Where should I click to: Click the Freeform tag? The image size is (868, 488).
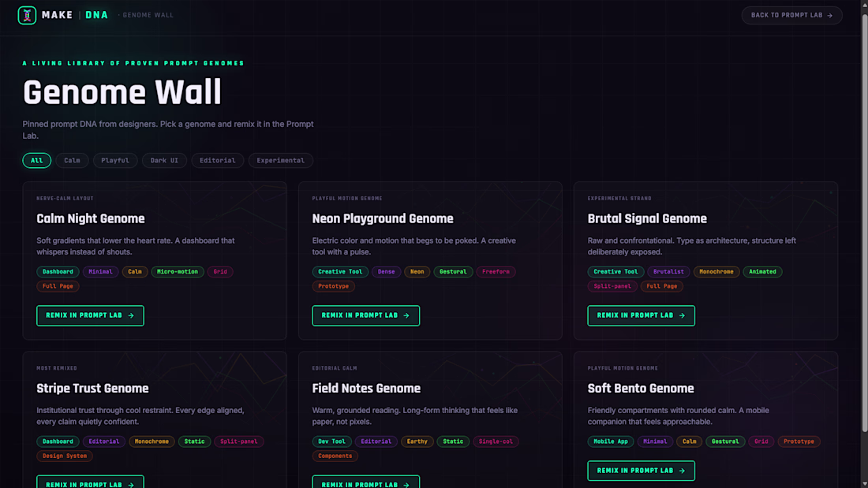[x=496, y=272]
